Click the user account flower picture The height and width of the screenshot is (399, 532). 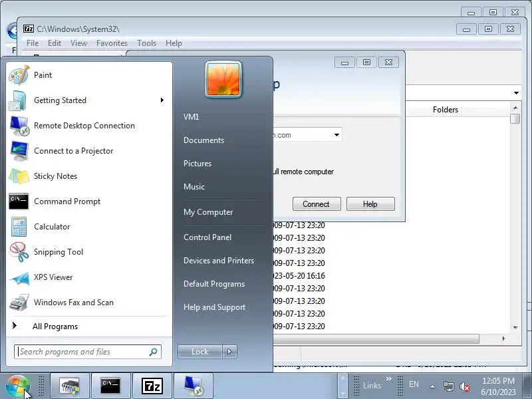pyautogui.click(x=223, y=79)
